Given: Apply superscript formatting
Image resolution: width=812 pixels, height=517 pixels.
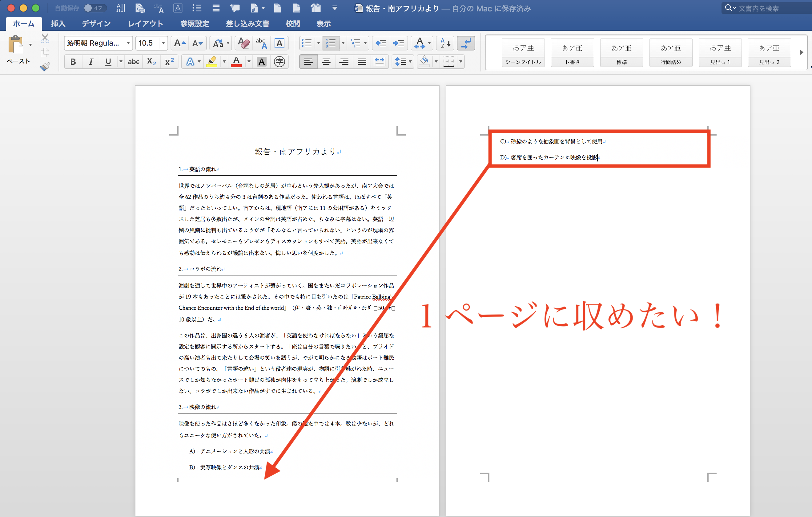Looking at the screenshot, I should (169, 62).
